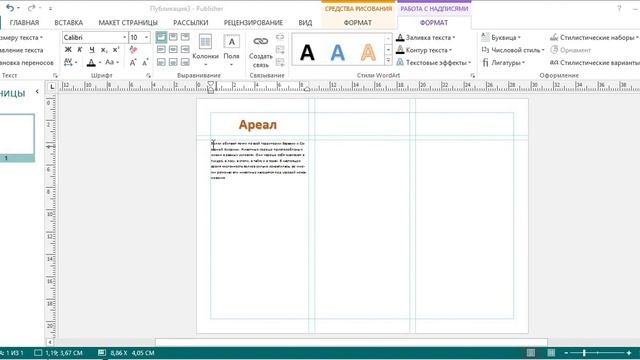Image resolution: width=640 pixels, height=360 pixels.
Task: Apply black WordArt style A
Action: [307, 52]
